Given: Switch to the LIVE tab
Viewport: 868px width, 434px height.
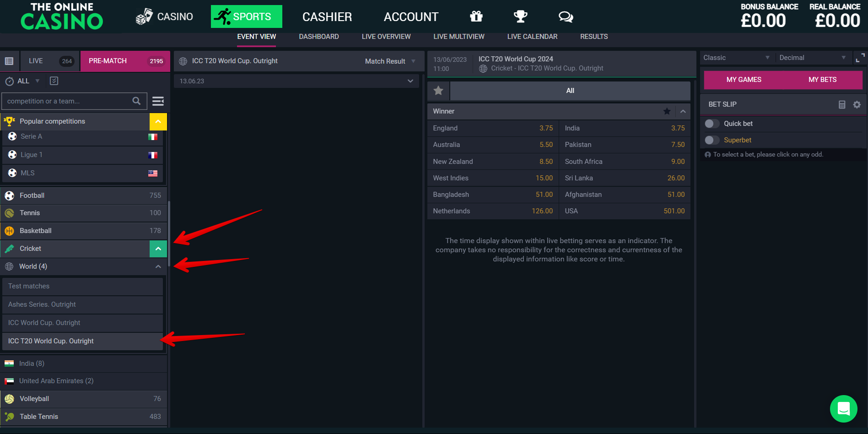Looking at the screenshot, I should click(49, 61).
